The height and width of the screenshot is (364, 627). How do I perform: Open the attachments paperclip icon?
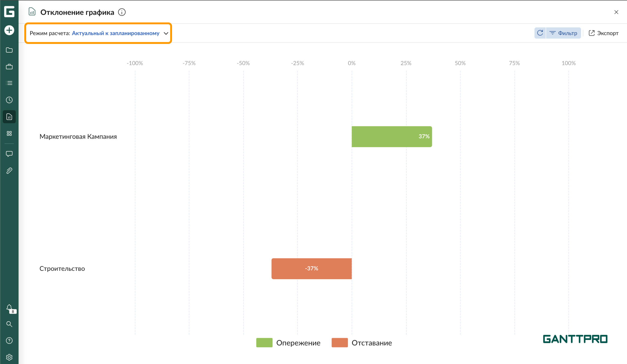(9, 171)
